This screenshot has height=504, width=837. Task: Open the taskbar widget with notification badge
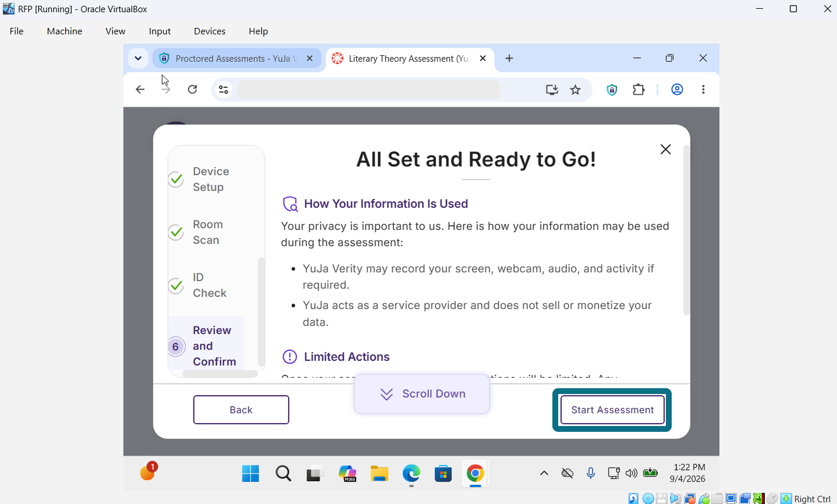(148, 472)
